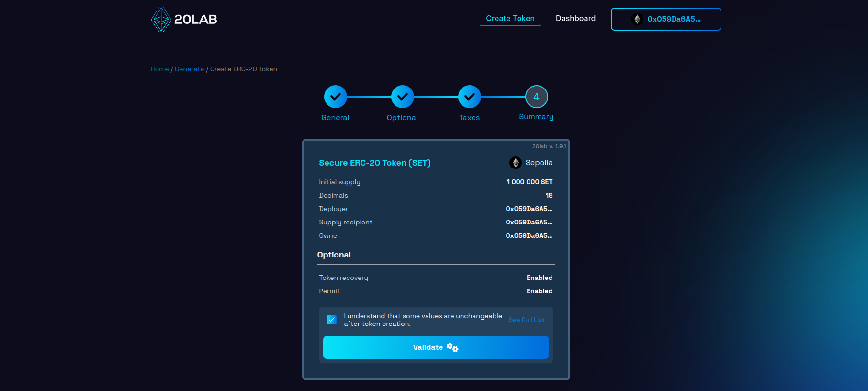Click the Validate button
The height and width of the screenshot is (391, 868).
[436, 347]
